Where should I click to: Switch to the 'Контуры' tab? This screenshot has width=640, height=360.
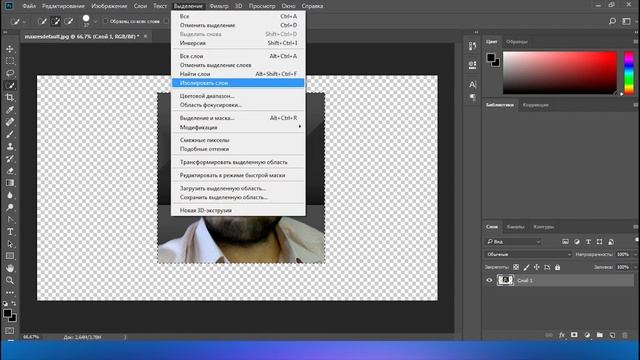point(543,227)
